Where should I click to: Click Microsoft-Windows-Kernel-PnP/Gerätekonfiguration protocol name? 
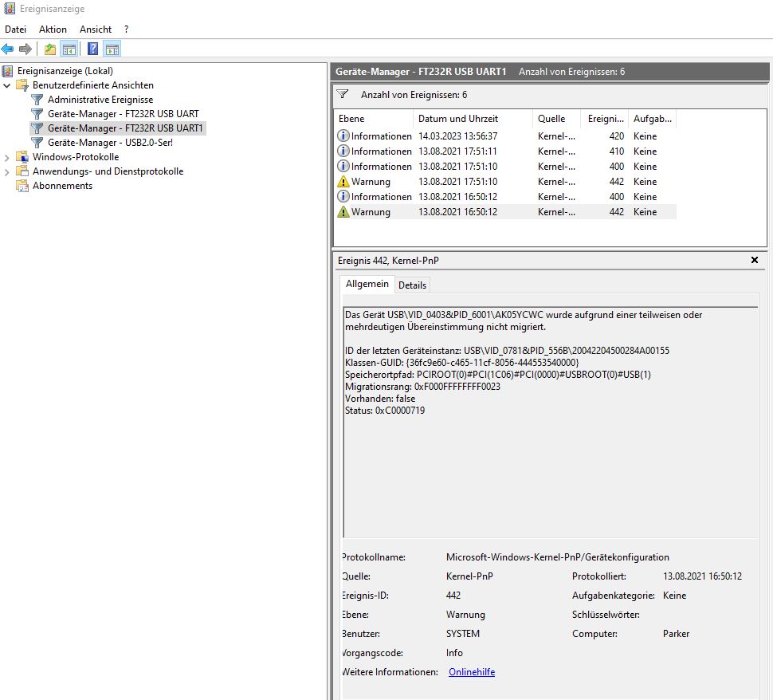[558, 557]
